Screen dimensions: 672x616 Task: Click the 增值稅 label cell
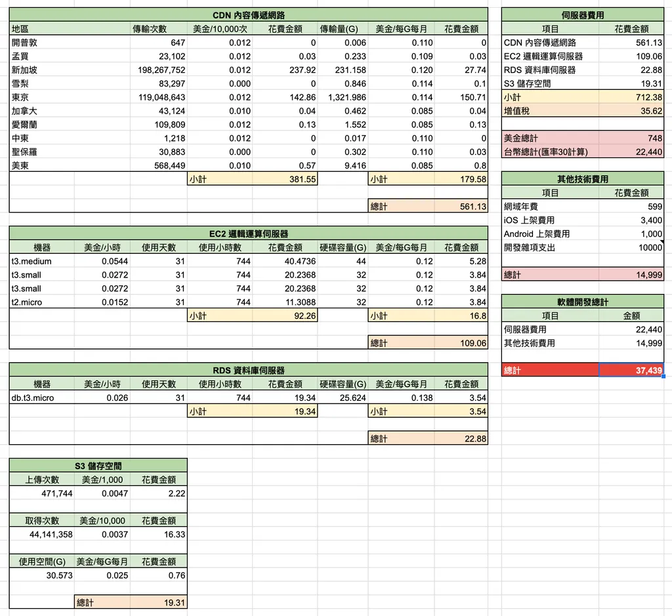click(x=551, y=111)
